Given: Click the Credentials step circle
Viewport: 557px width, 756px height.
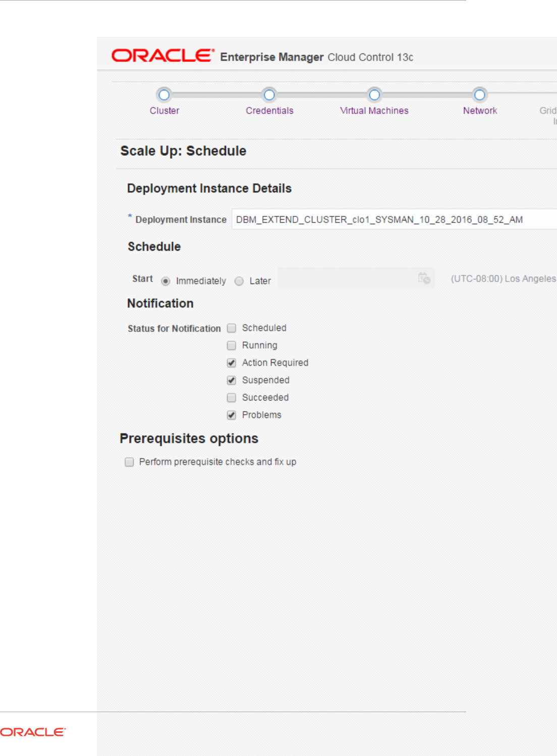Looking at the screenshot, I should (269, 95).
